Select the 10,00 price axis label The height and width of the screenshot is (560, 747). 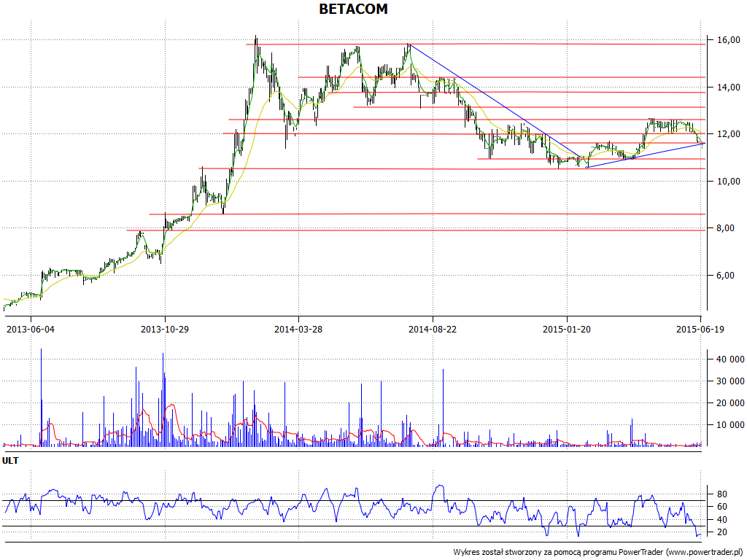(729, 182)
